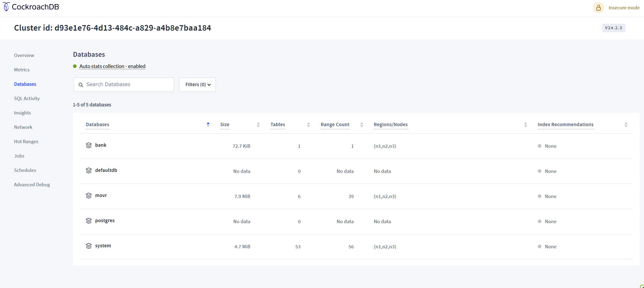The height and width of the screenshot is (288, 644).
Task: Click None recommendation in the postgres row
Action: [550, 222]
